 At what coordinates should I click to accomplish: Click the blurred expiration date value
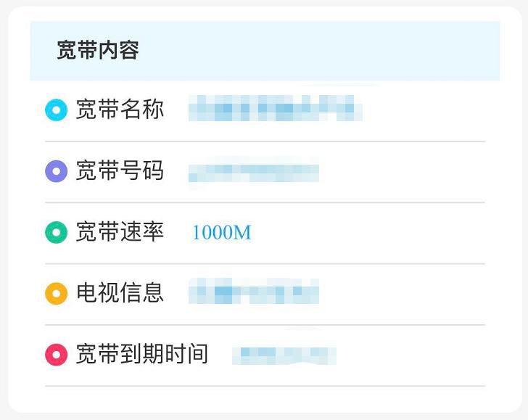284,355
